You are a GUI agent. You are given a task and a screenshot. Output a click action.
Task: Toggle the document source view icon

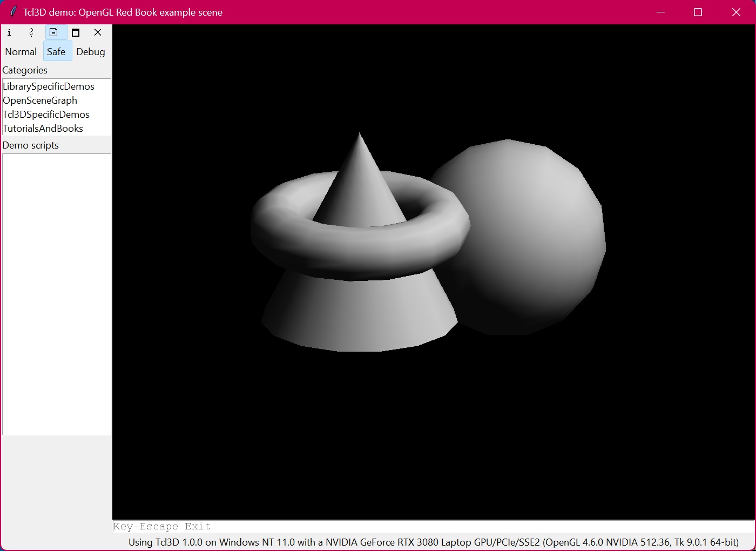53,32
